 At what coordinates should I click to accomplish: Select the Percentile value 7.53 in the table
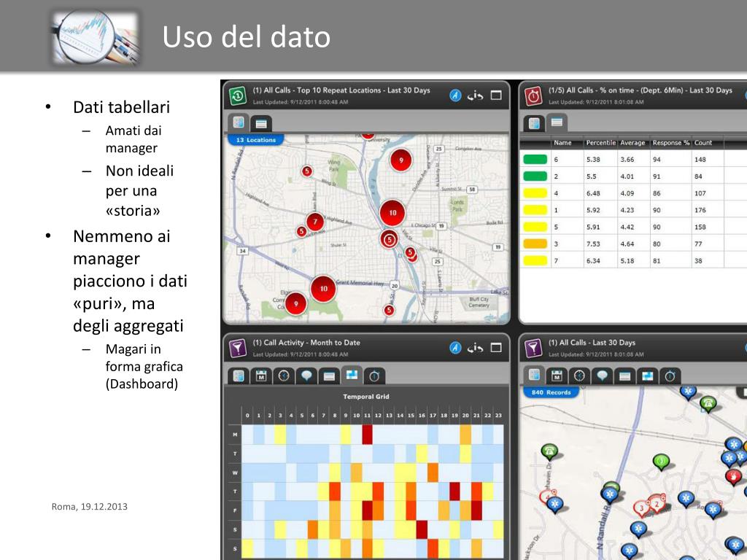pyautogui.click(x=593, y=244)
